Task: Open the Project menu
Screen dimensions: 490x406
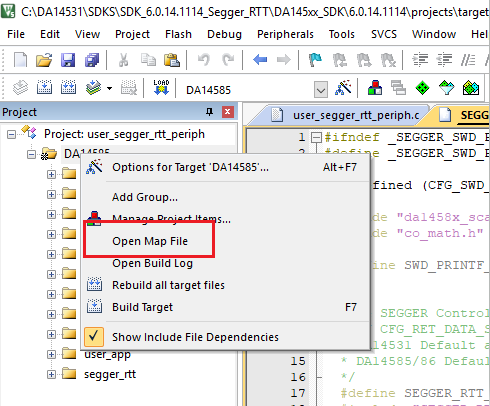Action: (132, 34)
